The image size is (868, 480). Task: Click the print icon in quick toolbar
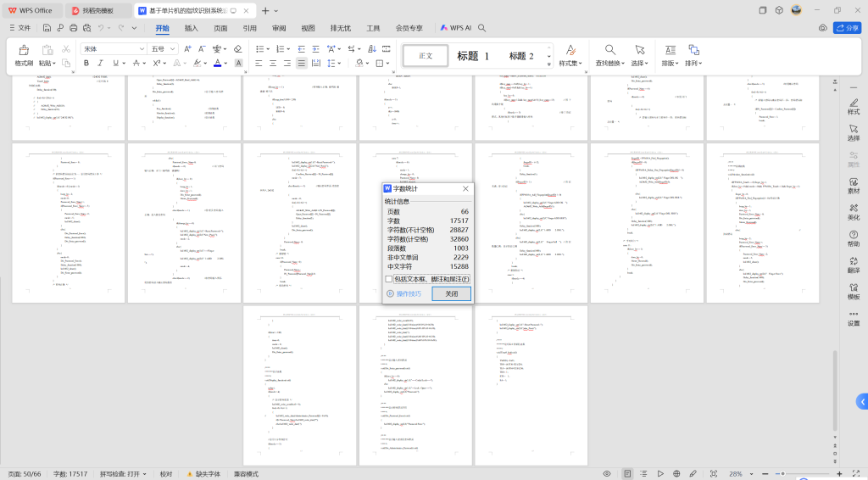(73, 27)
